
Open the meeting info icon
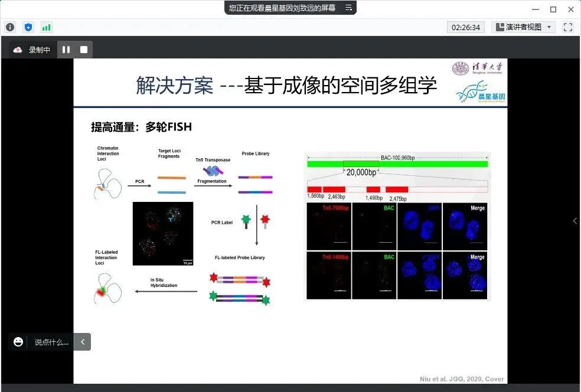coord(10,27)
